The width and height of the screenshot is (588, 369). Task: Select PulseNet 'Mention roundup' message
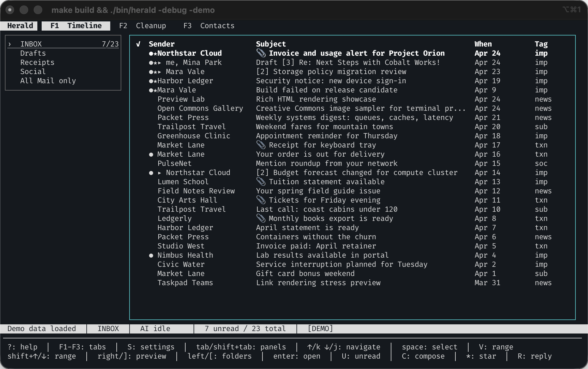click(x=352, y=163)
